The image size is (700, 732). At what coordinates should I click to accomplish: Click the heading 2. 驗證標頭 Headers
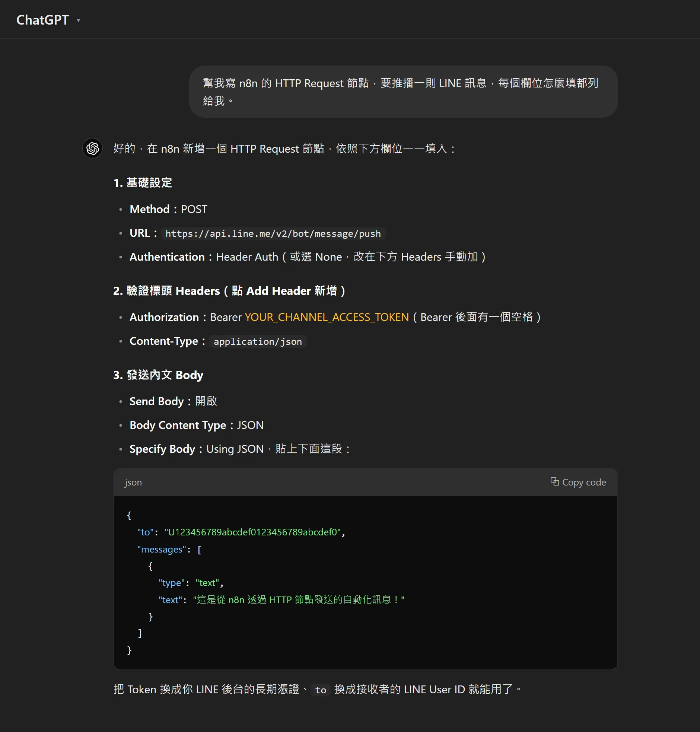[229, 291]
